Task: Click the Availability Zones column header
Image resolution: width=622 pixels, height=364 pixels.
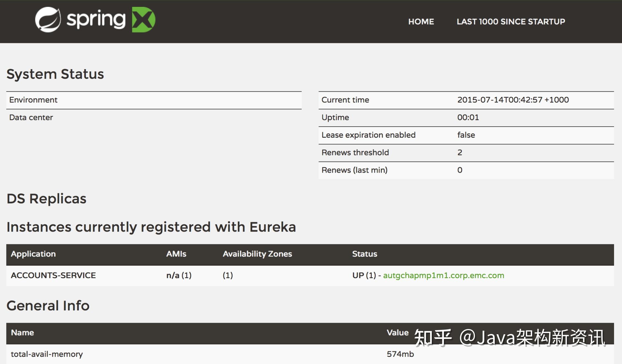Action: (x=257, y=254)
